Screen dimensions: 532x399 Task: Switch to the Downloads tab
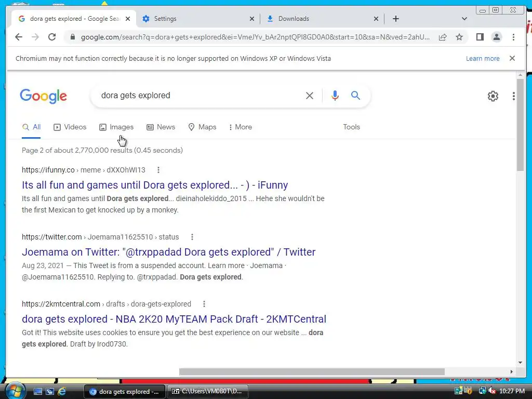click(322, 19)
